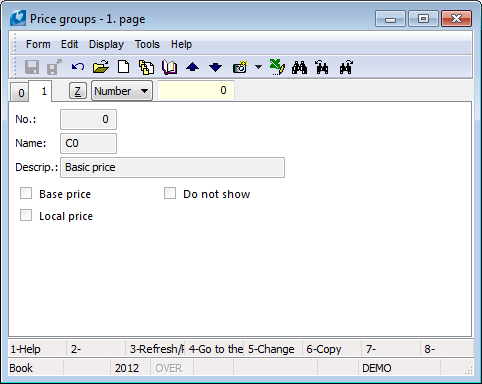Click the Save and close icon
482x384 pixels.
[54, 67]
